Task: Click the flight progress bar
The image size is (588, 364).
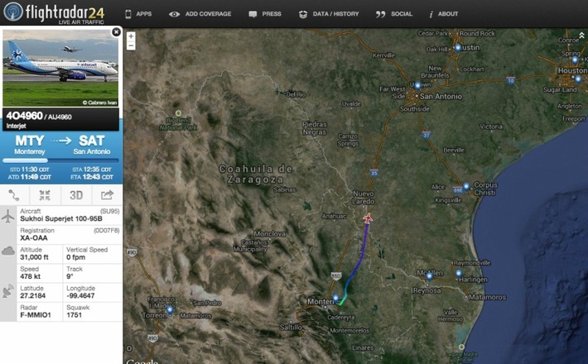Action: point(60,160)
